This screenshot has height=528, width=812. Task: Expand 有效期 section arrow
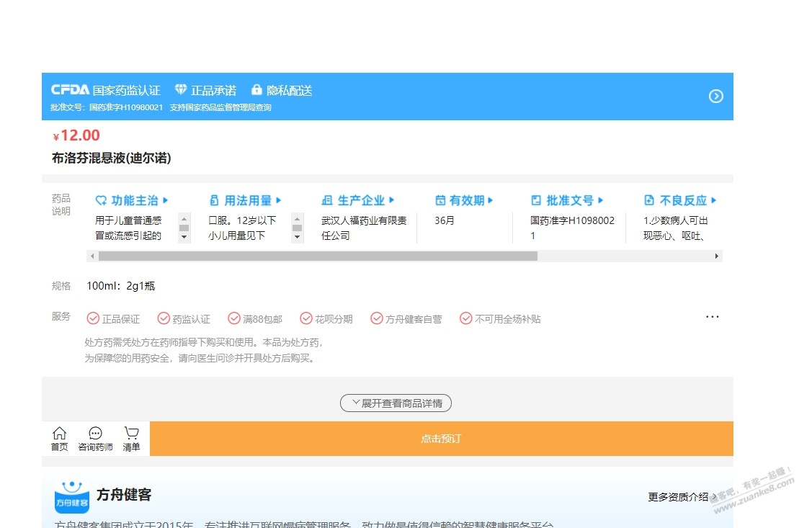click(x=491, y=200)
